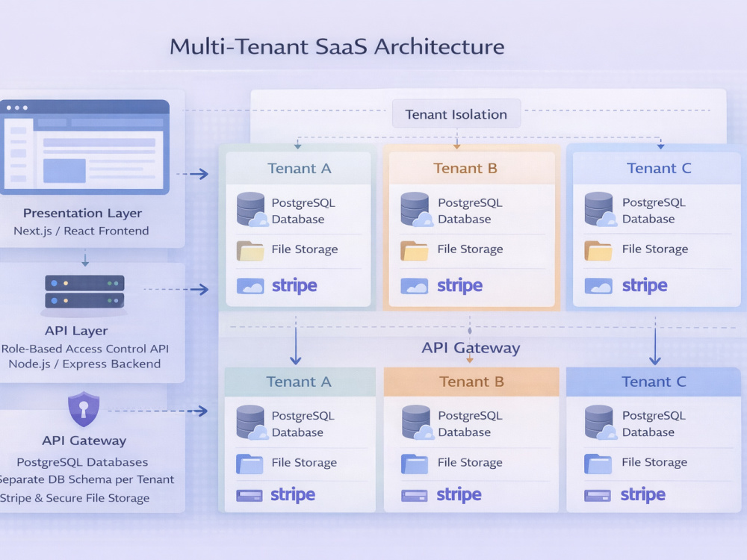Click the API Layer heading

pos(76,331)
